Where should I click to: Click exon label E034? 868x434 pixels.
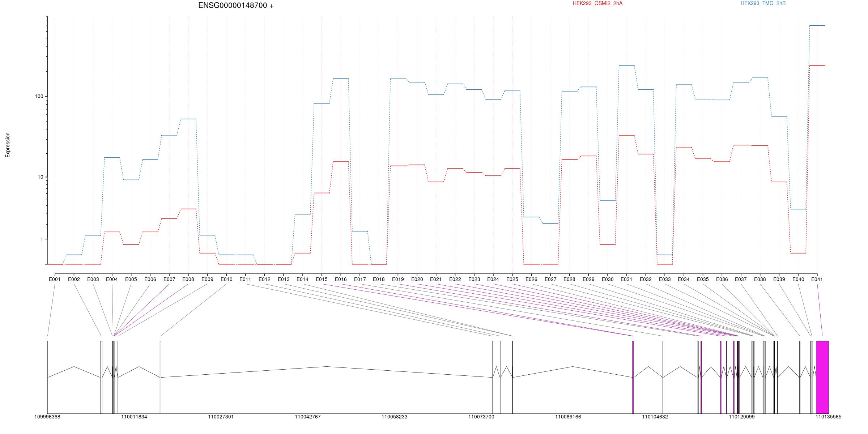tap(684, 279)
